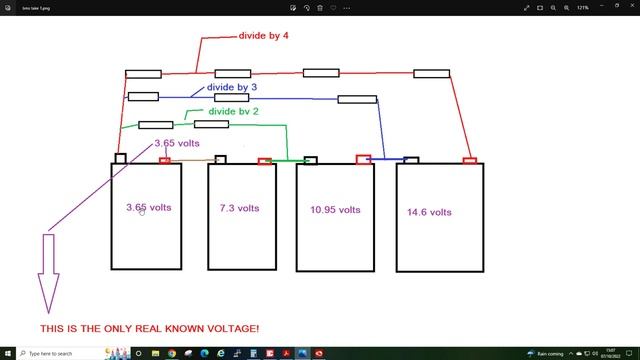Open volume control in the system tray
Viewport: 640px width, 360px height.
point(595,353)
